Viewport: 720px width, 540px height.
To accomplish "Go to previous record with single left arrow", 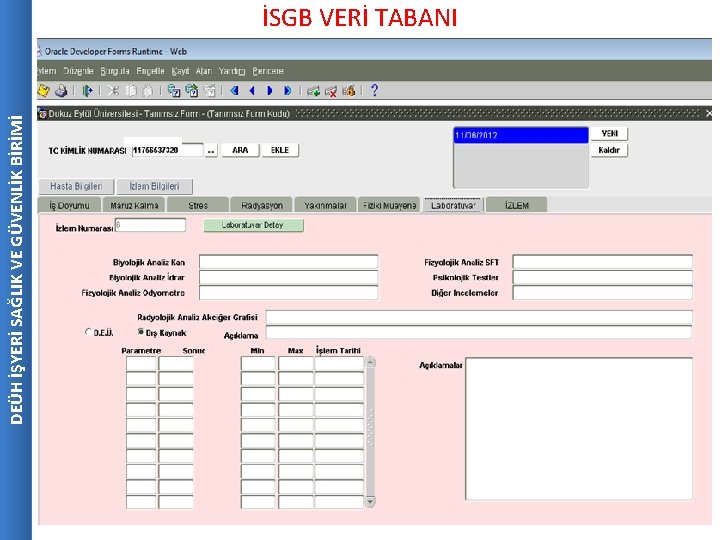I will click(252, 91).
